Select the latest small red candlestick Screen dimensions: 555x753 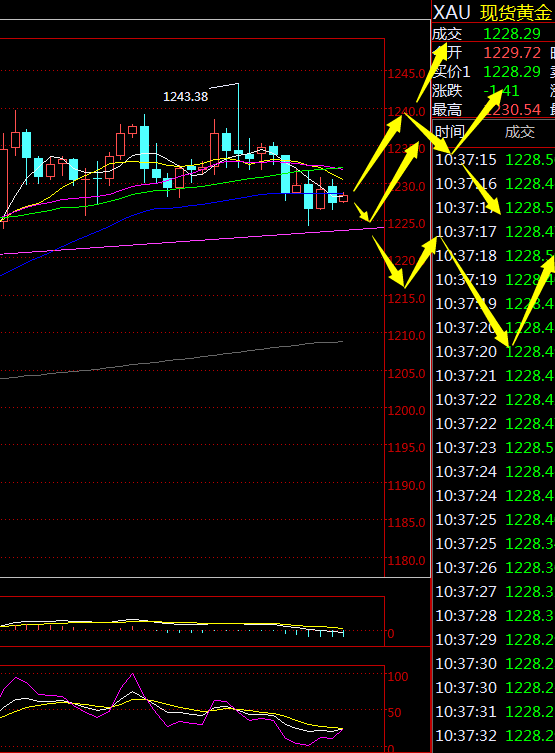(x=344, y=198)
